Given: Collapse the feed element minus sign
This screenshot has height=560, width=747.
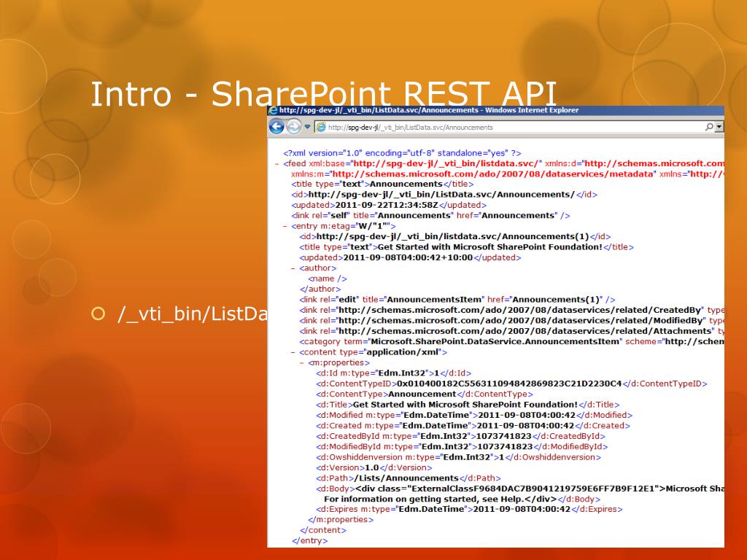Looking at the screenshot, I should (x=276, y=164).
